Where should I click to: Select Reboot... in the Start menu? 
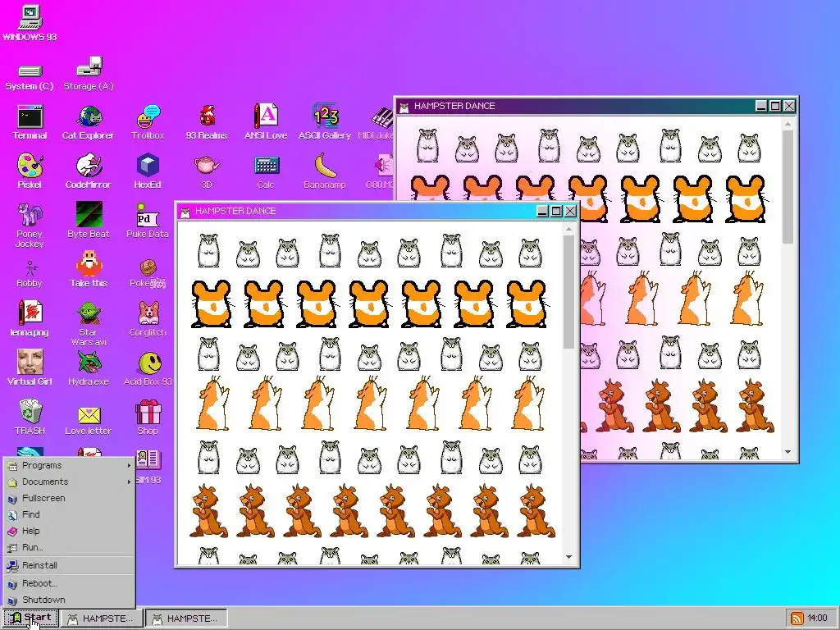[x=69, y=583]
